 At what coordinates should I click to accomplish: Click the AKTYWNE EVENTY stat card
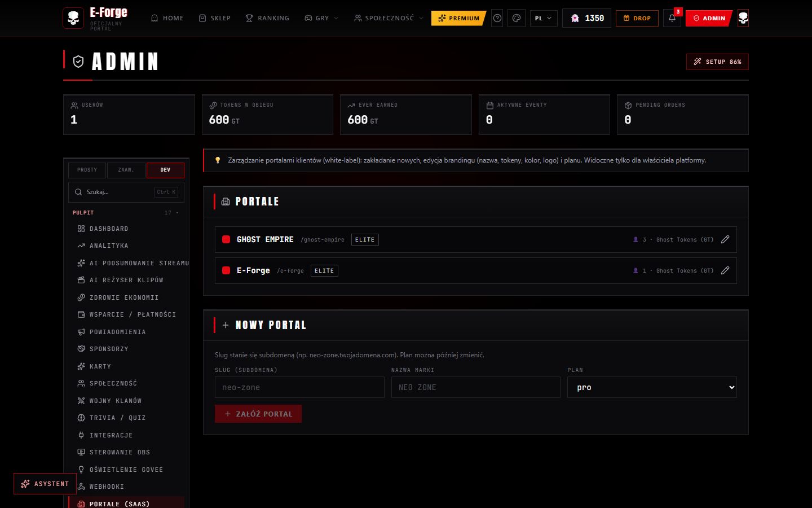coord(544,115)
